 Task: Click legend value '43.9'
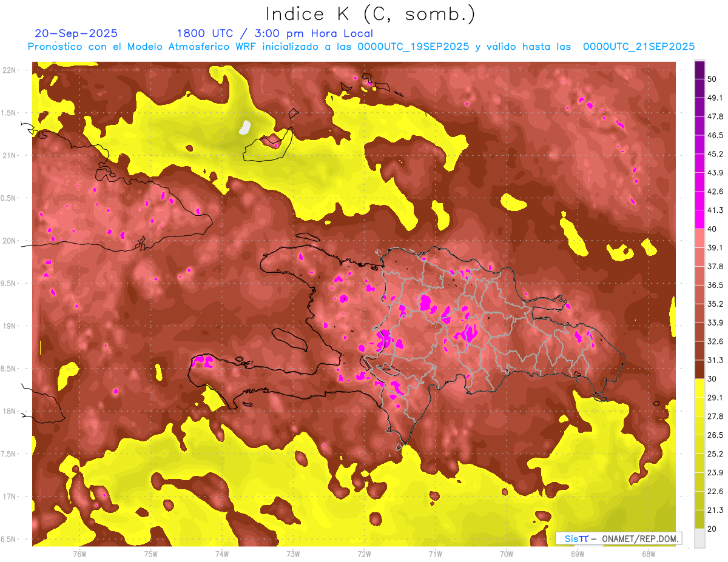tap(715, 173)
